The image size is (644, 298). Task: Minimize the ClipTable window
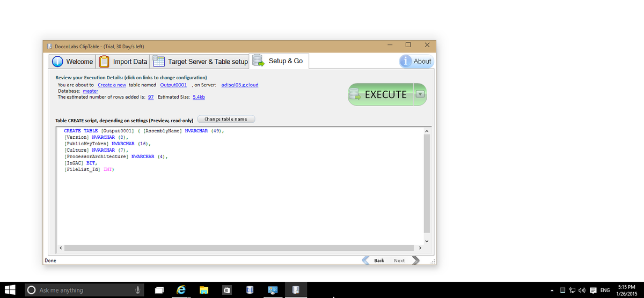[390, 44]
